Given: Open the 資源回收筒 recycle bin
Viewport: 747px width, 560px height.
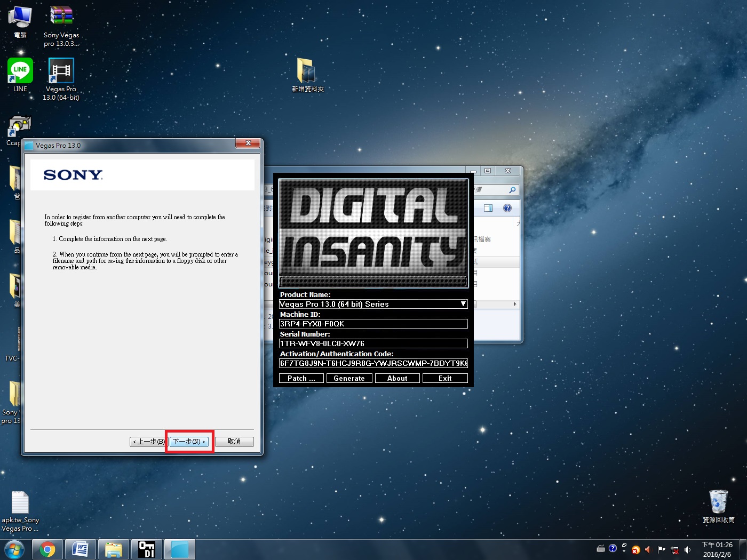Looking at the screenshot, I should 718,506.
